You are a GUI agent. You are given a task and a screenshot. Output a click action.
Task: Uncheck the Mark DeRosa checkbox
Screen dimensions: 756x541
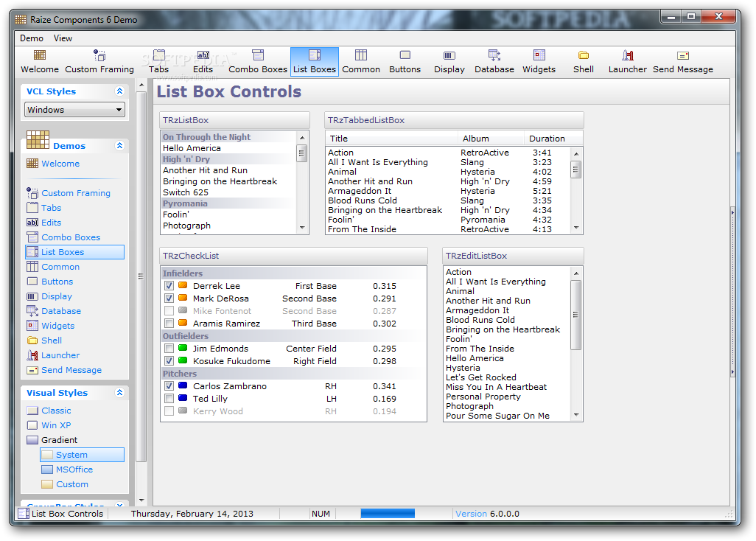click(169, 299)
